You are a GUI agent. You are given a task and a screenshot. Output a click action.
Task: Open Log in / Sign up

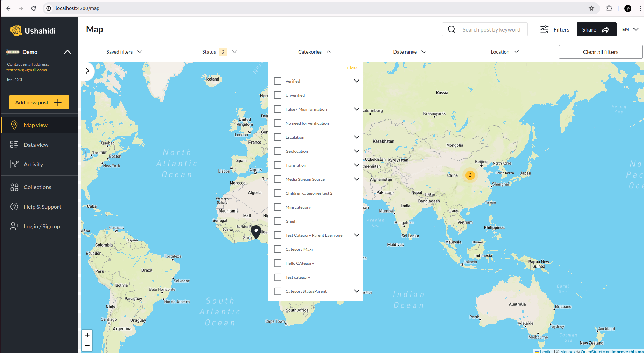tap(39, 226)
